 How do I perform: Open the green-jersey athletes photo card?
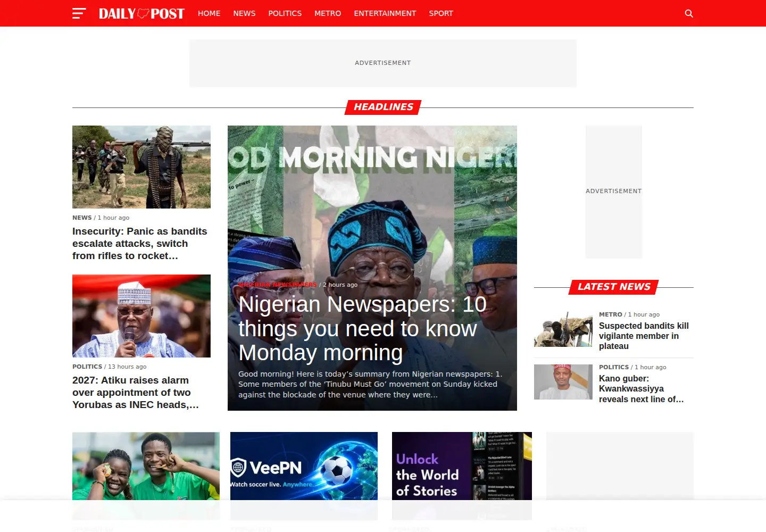click(146, 476)
